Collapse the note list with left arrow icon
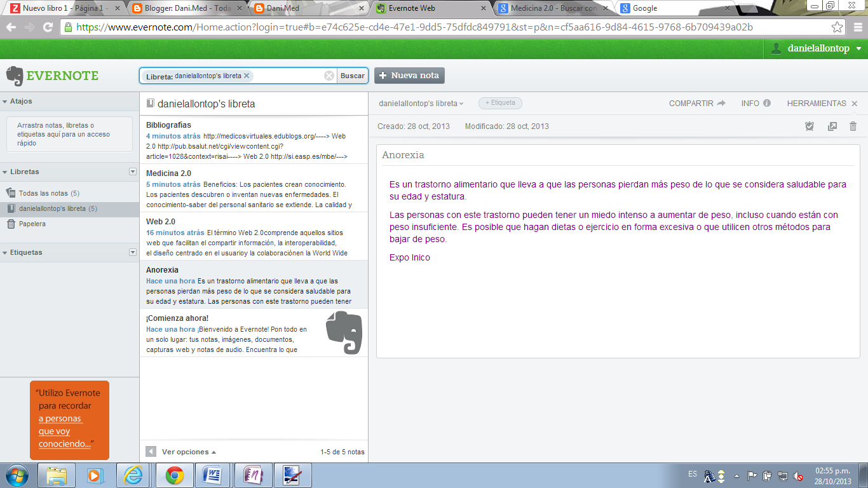Screen dimensions: 868x488 pyautogui.click(x=151, y=452)
